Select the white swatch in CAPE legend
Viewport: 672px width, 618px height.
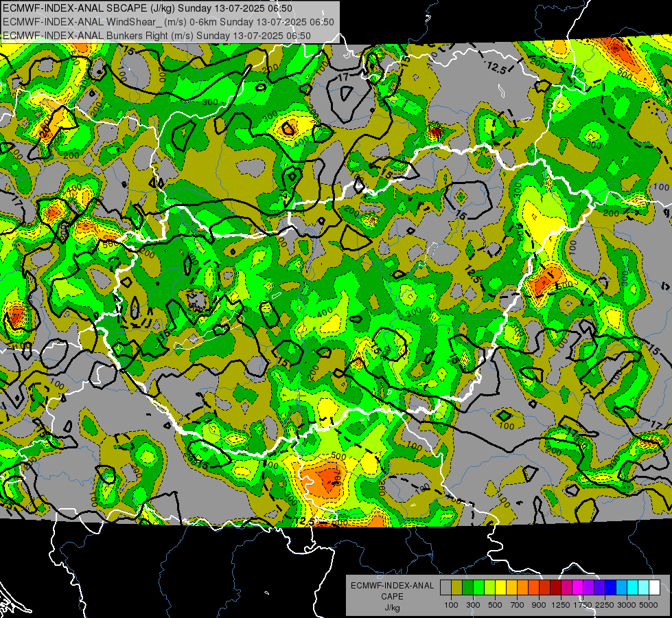pos(654,587)
